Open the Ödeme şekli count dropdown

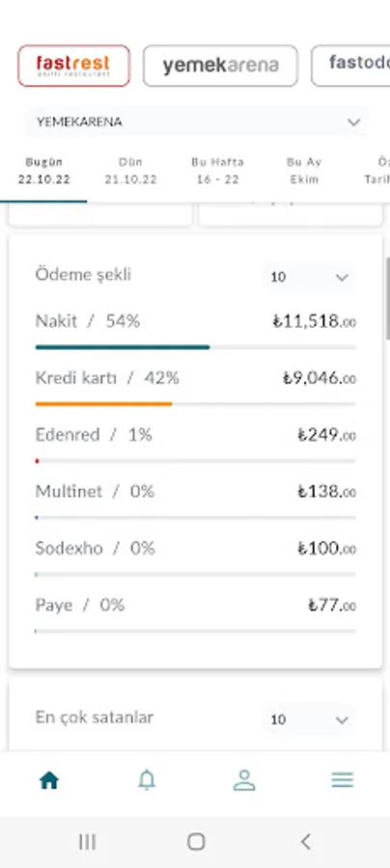point(309,277)
